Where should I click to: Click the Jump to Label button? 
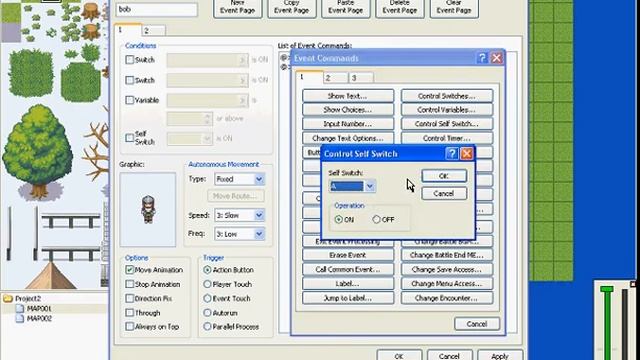pyautogui.click(x=348, y=298)
